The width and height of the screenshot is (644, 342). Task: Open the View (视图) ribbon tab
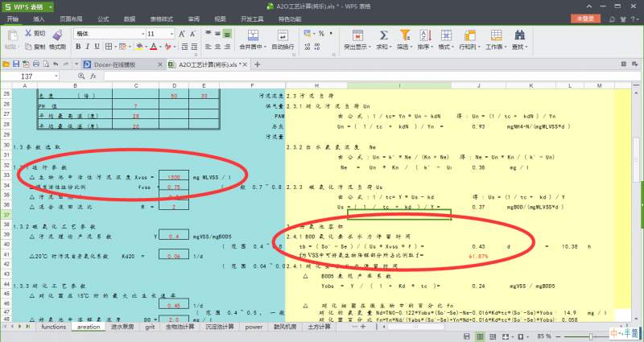tap(220, 19)
